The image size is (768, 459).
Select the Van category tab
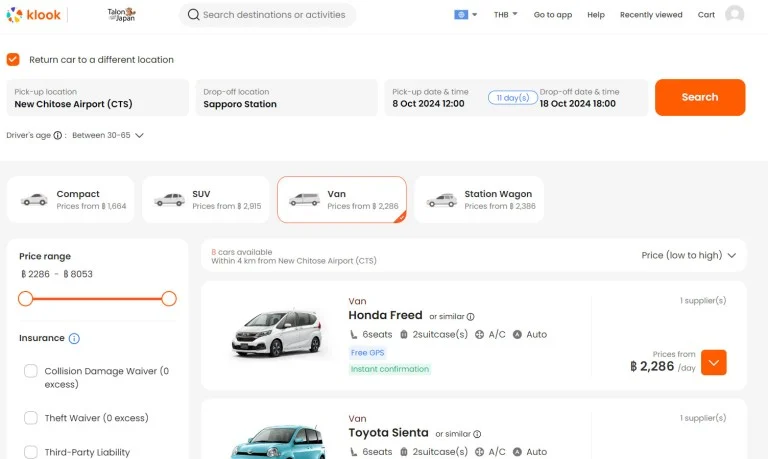[x=342, y=199]
